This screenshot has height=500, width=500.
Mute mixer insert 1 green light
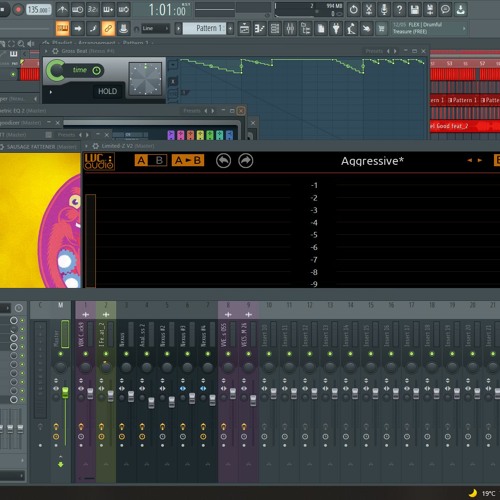(86, 354)
